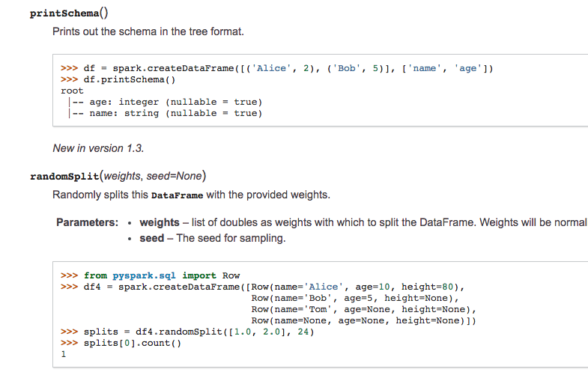Select the 'New in version 1.3.' note
The image size is (588, 378).
click(98, 148)
